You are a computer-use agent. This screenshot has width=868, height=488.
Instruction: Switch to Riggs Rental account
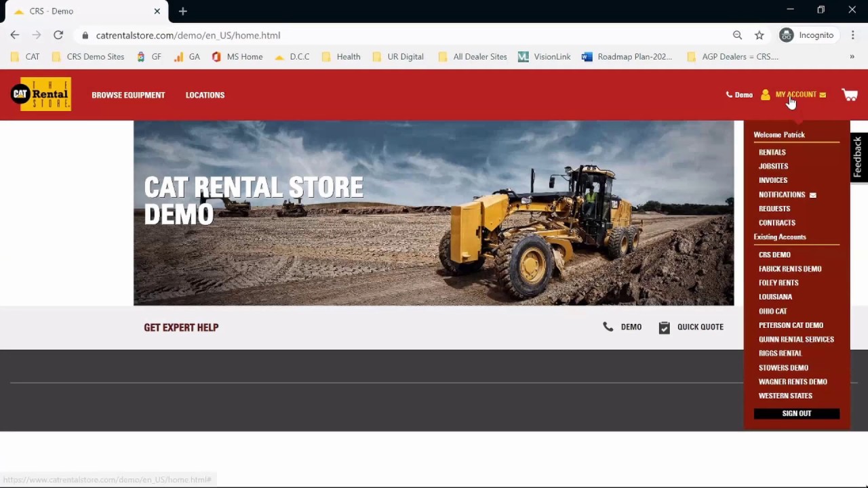coord(780,353)
